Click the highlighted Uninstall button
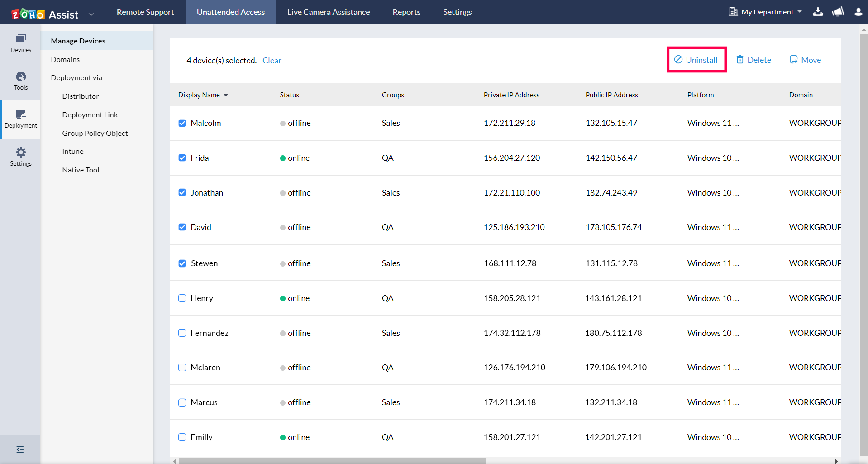Image resolution: width=868 pixels, height=464 pixels. pos(696,59)
